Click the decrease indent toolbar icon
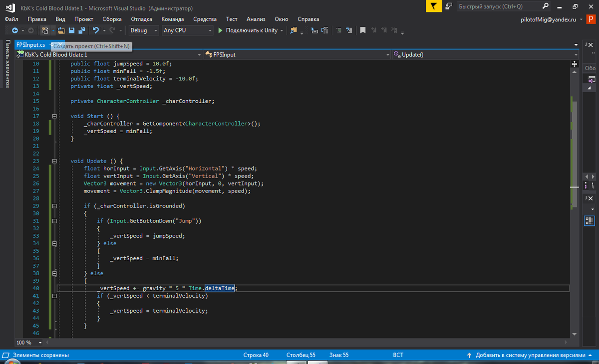The width and height of the screenshot is (599, 364). click(339, 30)
